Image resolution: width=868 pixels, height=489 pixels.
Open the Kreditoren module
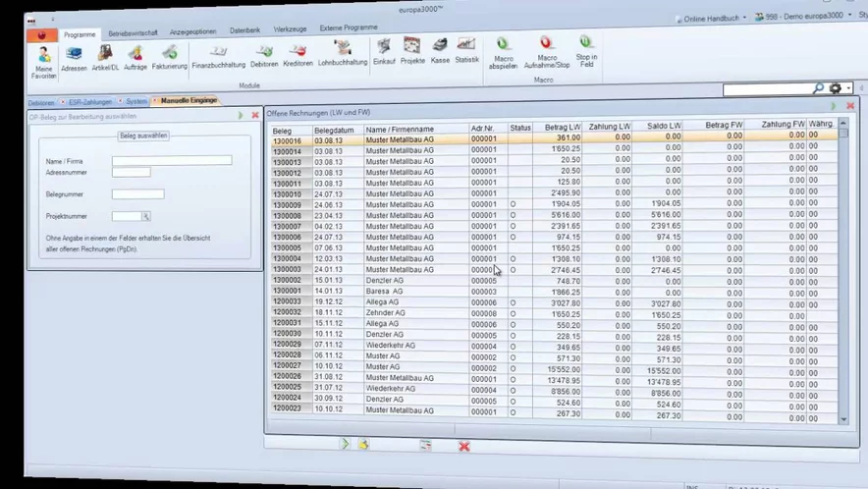[x=298, y=55]
